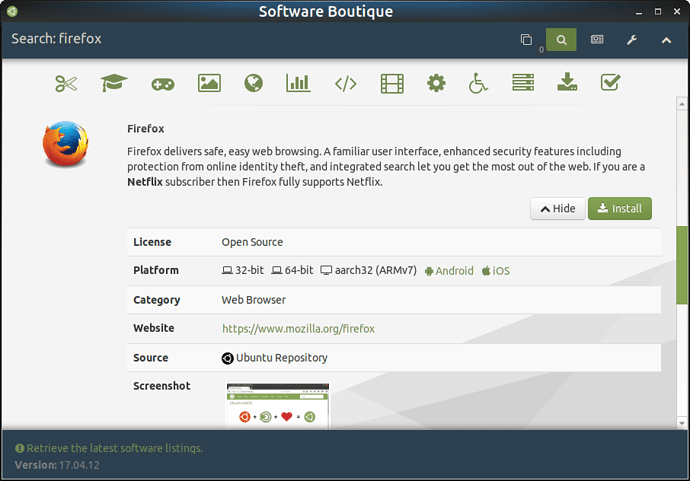Install Firefox with the green button
This screenshot has height=481, width=690.
[620, 209]
